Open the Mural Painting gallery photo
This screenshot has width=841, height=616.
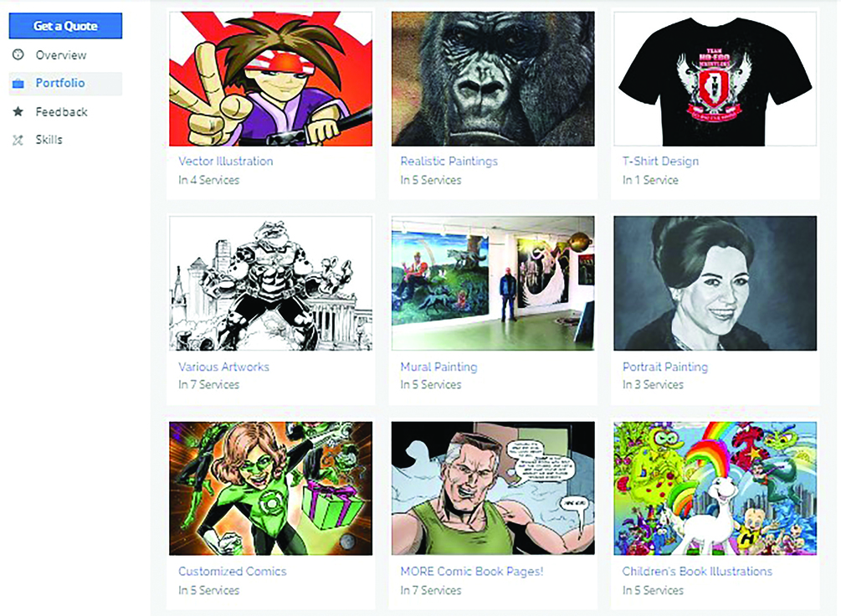pos(493,284)
